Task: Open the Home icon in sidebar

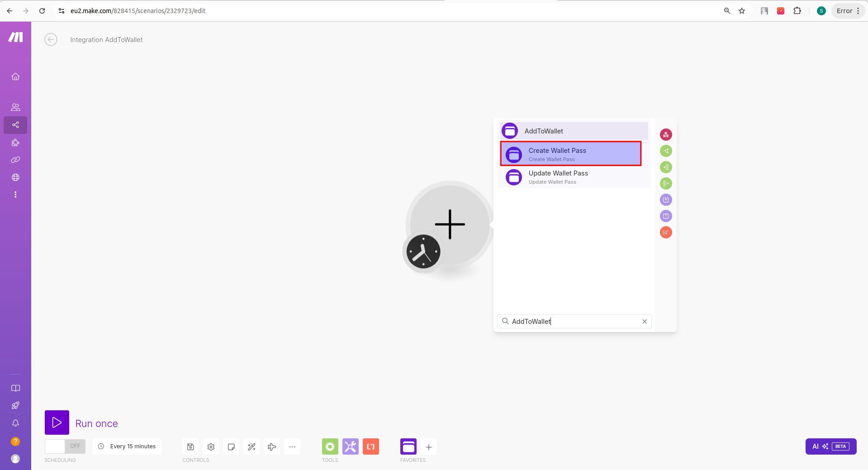Action: click(15, 76)
